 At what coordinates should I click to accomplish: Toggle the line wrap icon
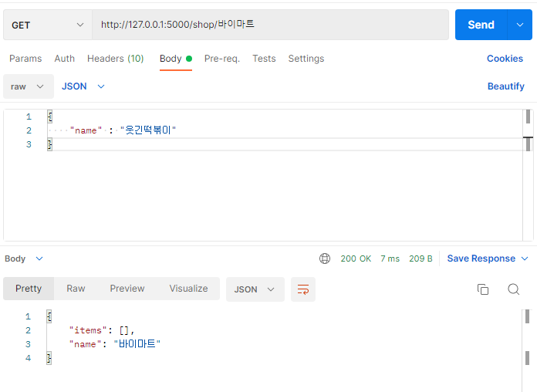[303, 289]
